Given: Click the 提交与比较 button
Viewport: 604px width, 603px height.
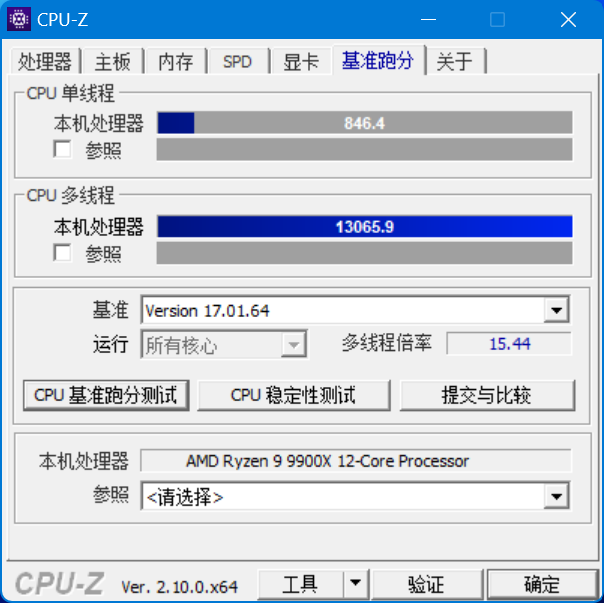Looking at the screenshot, I should point(487,395).
